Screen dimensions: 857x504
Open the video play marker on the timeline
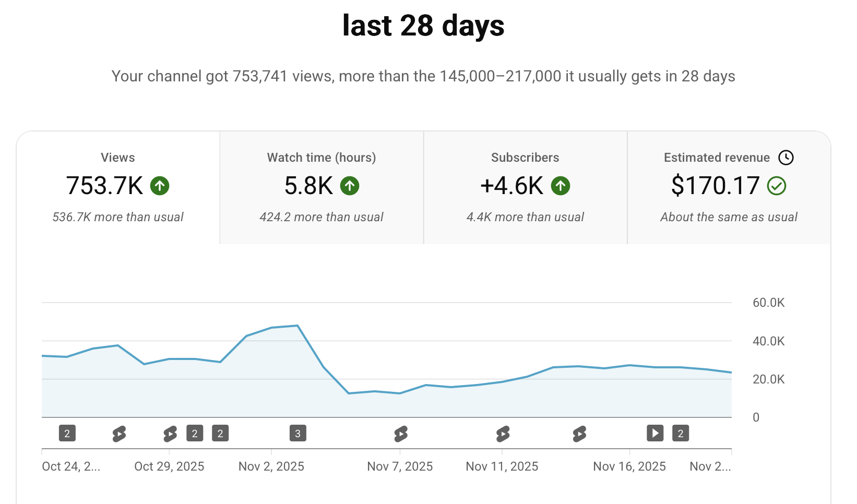(655, 433)
